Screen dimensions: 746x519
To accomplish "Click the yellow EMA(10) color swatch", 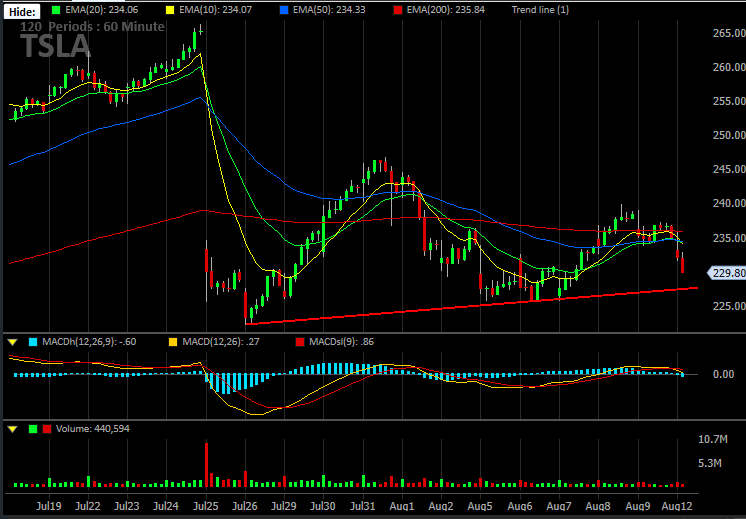I will [170, 9].
